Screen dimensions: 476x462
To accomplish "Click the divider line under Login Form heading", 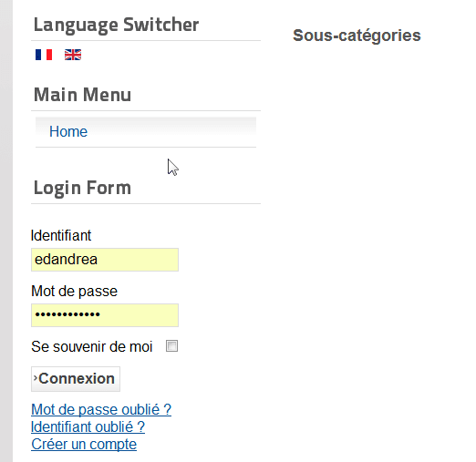I will pos(146,203).
